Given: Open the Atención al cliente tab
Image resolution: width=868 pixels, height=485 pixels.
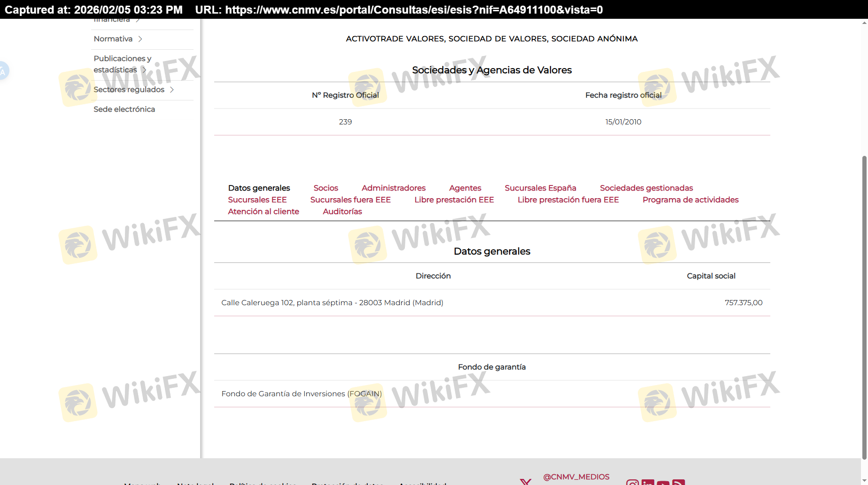Looking at the screenshot, I should pyautogui.click(x=263, y=211).
